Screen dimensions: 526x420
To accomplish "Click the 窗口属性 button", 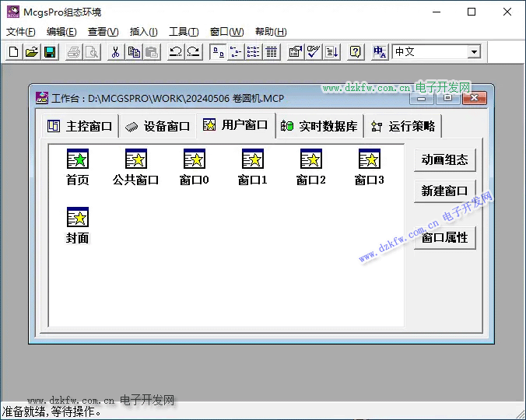I will point(444,237).
